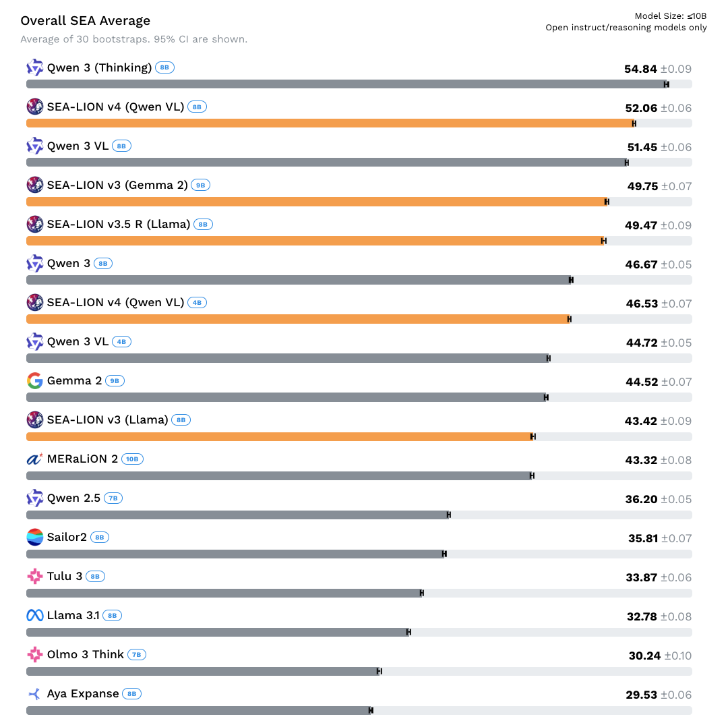Click the Google logo beside Gemma 2

(35, 380)
